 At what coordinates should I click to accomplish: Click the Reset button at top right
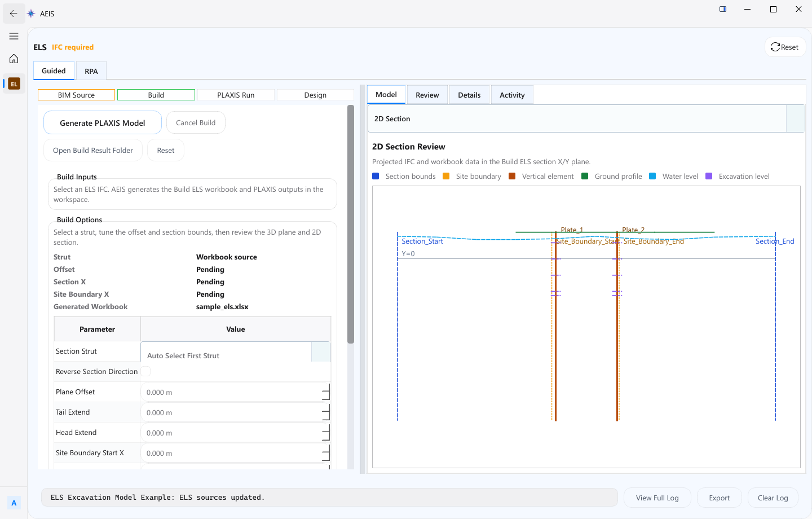click(x=785, y=47)
